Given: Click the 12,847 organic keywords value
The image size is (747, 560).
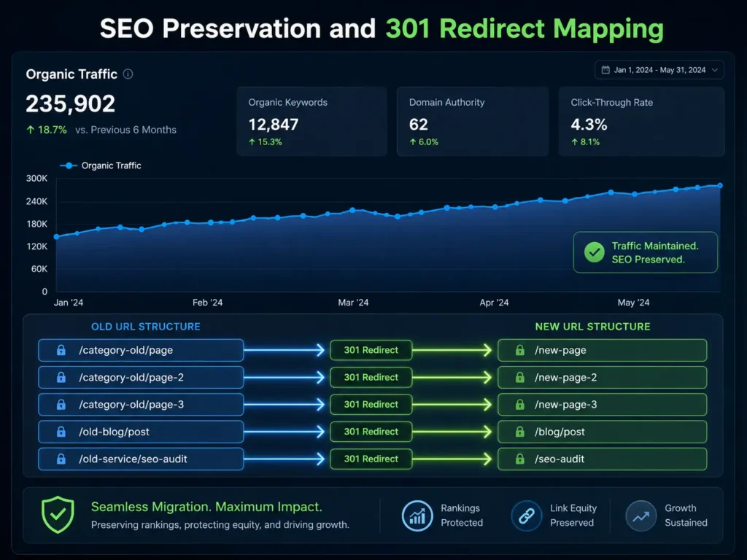Looking at the screenshot, I should pos(274,124).
